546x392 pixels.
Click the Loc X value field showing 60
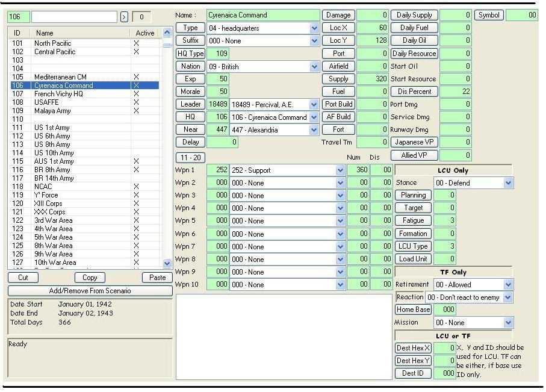(372, 28)
